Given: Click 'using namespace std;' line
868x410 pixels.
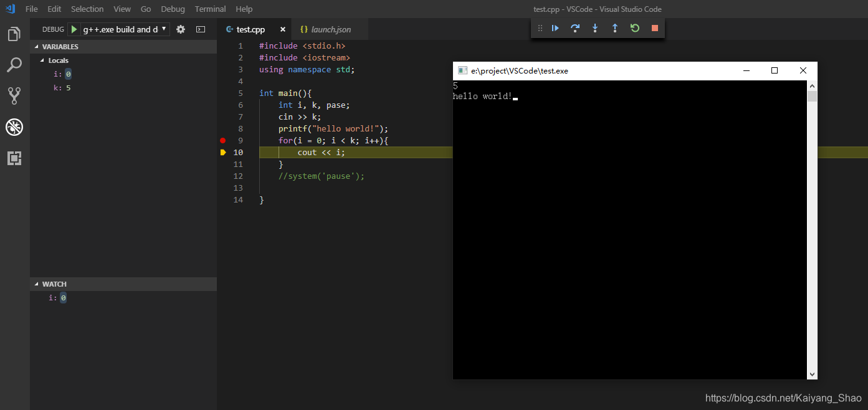Looking at the screenshot, I should [x=307, y=69].
